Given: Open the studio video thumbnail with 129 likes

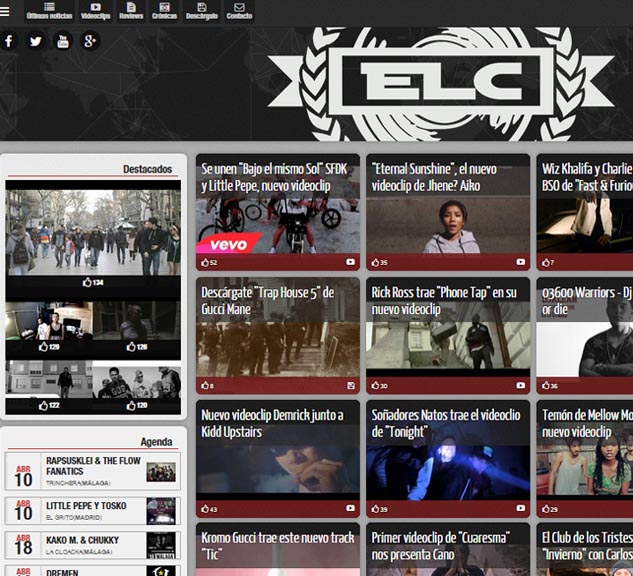Looking at the screenshot, I should 49,321.
